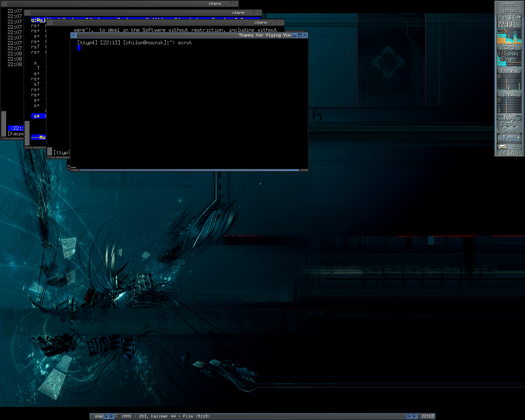Click the CPU usage chart in GKrellM
525x420 pixels.
[509, 37]
